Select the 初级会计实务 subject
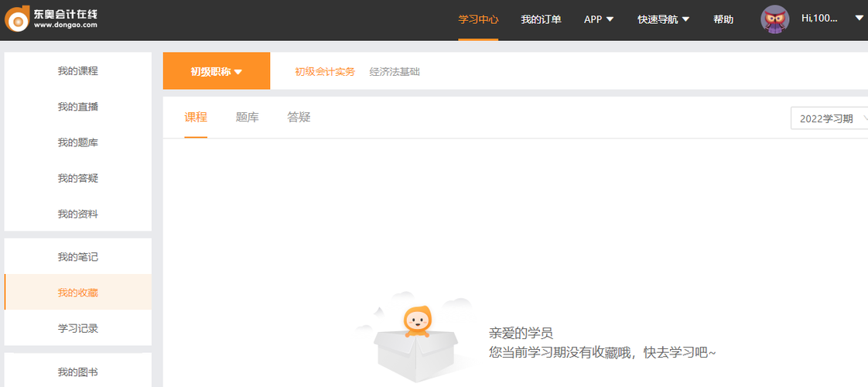Screen dimensions: 868x387 [325, 72]
